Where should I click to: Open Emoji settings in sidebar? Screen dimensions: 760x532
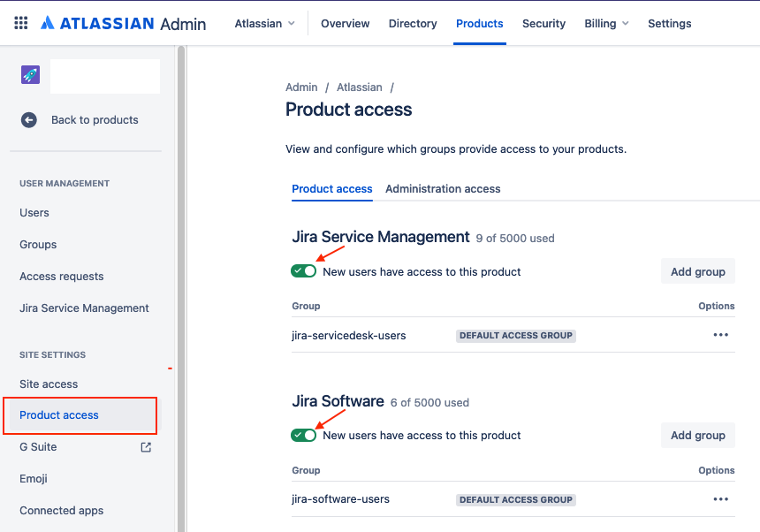point(34,479)
